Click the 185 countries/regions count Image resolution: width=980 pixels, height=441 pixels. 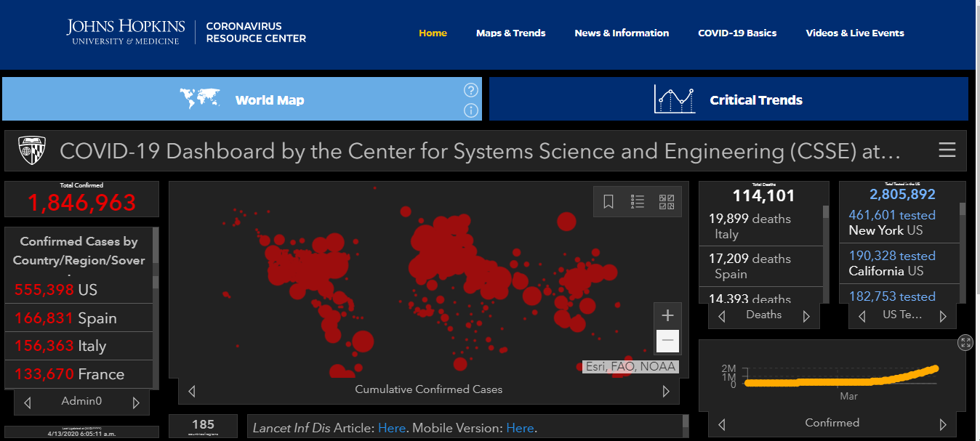203,424
